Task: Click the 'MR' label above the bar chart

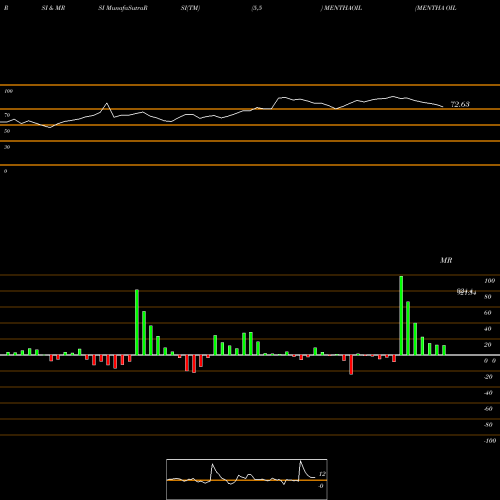Action: [446, 260]
